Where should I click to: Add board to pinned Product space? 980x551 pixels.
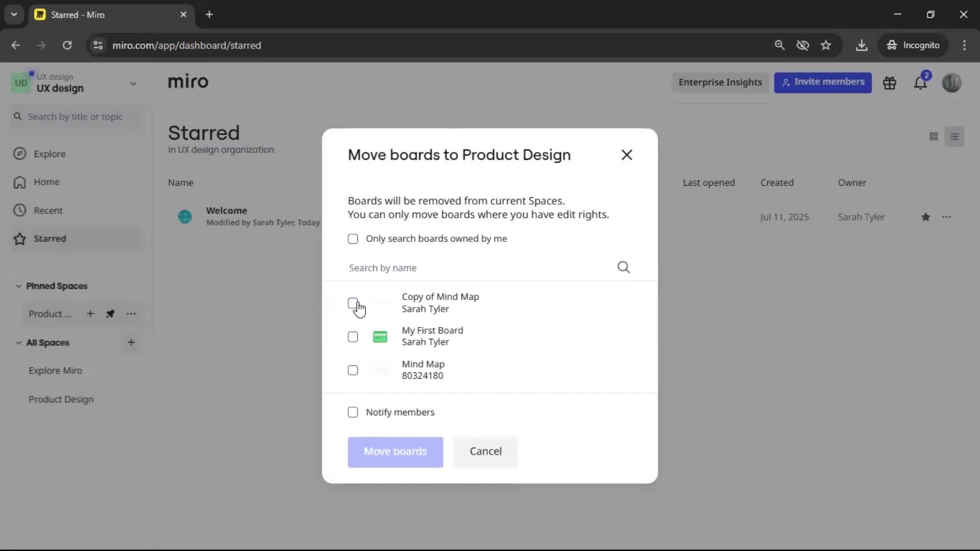point(90,314)
